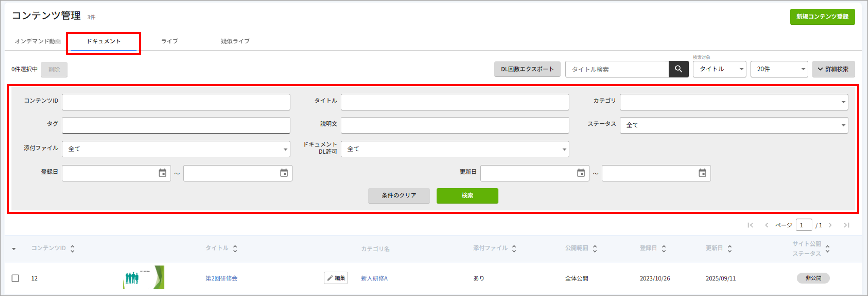Click the 登録日 start date field

click(x=116, y=173)
